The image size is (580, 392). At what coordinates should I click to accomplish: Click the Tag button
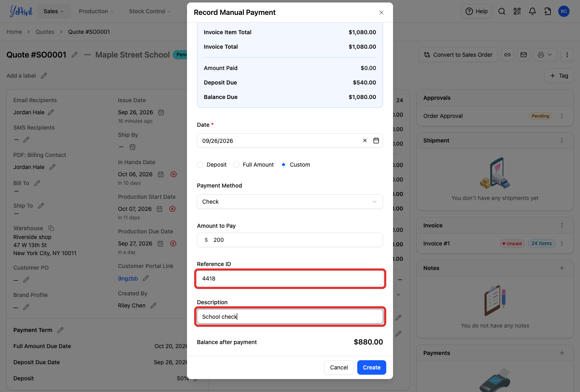click(x=559, y=76)
